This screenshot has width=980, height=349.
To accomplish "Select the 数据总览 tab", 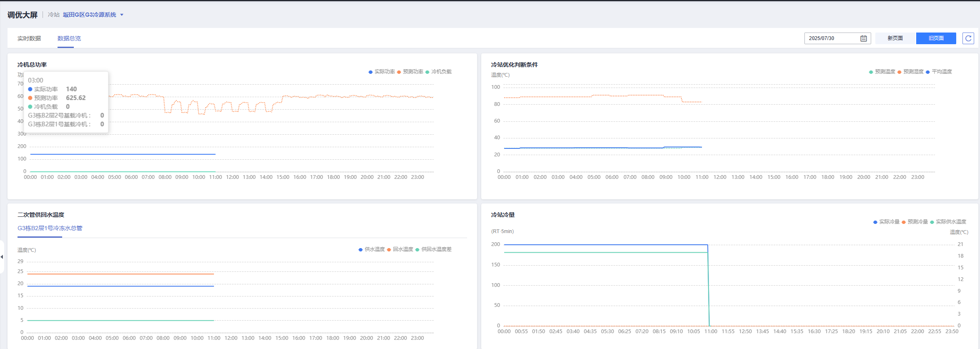I will pyautogui.click(x=69, y=38).
